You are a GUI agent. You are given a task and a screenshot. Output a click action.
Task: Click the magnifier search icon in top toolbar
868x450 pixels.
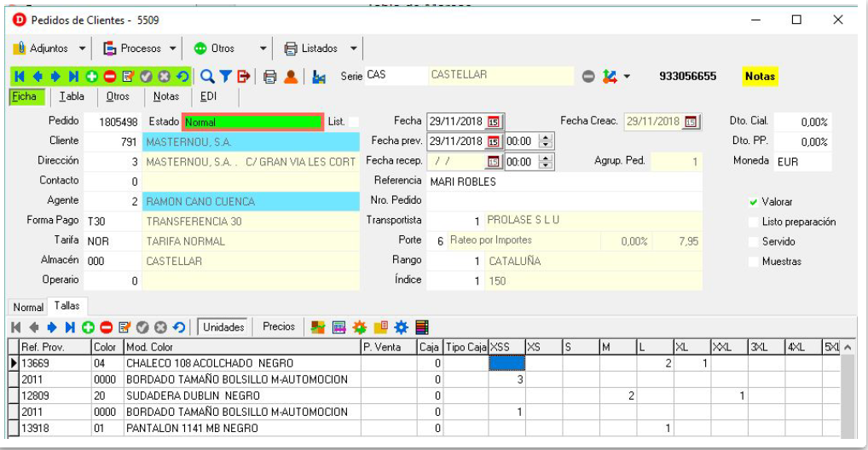(207, 77)
